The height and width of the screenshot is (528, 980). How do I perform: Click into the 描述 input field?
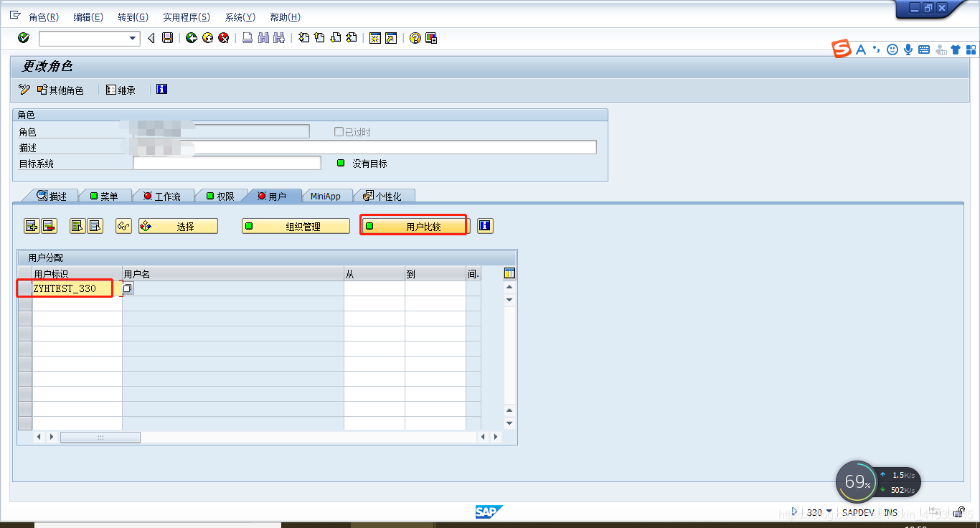(364, 147)
